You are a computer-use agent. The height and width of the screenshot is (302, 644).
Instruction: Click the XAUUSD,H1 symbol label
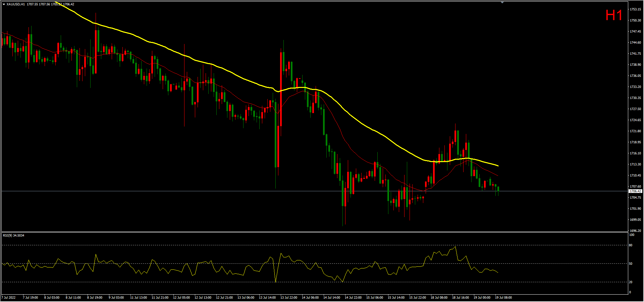tap(15, 4)
